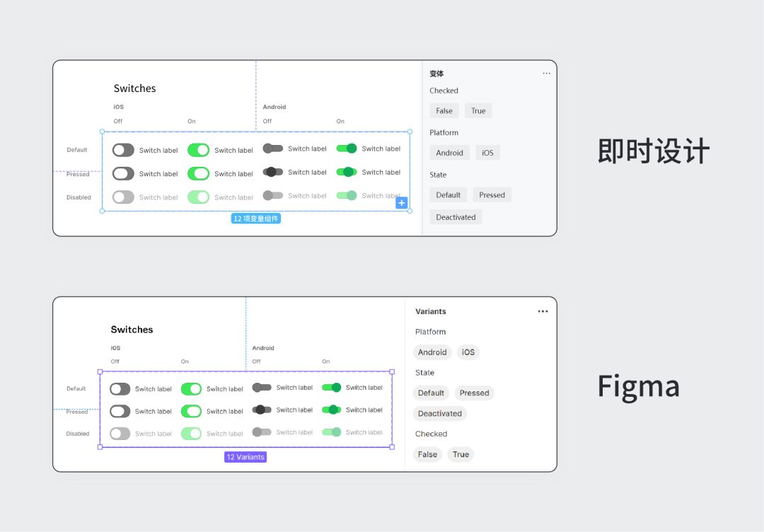Click False chip in Figma Variants panel
Viewport: 764px width, 532px height.
tap(427, 455)
